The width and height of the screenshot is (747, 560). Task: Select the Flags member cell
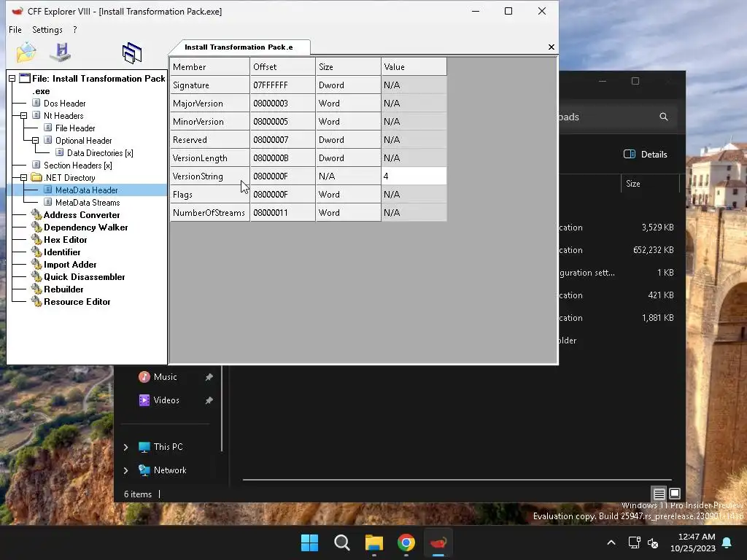(x=209, y=194)
